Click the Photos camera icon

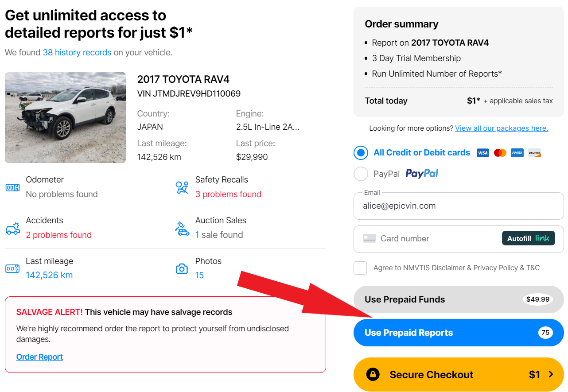(182, 268)
